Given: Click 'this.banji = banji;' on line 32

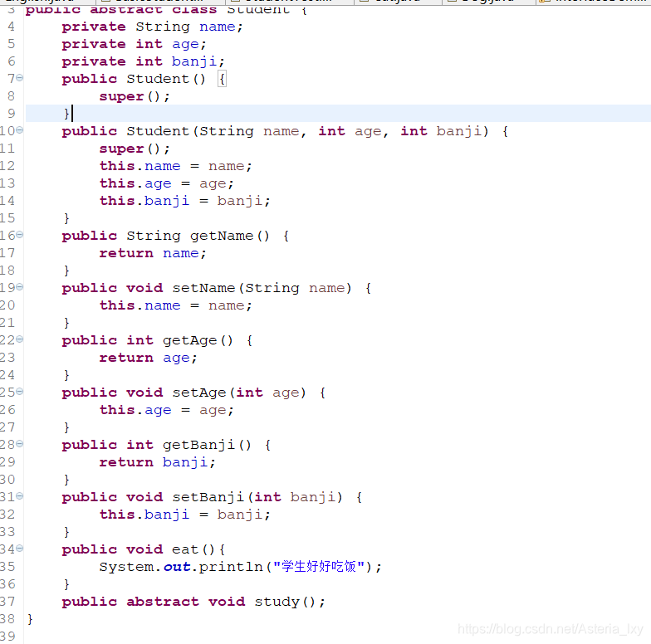Looking at the screenshot, I should click(184, 515).
